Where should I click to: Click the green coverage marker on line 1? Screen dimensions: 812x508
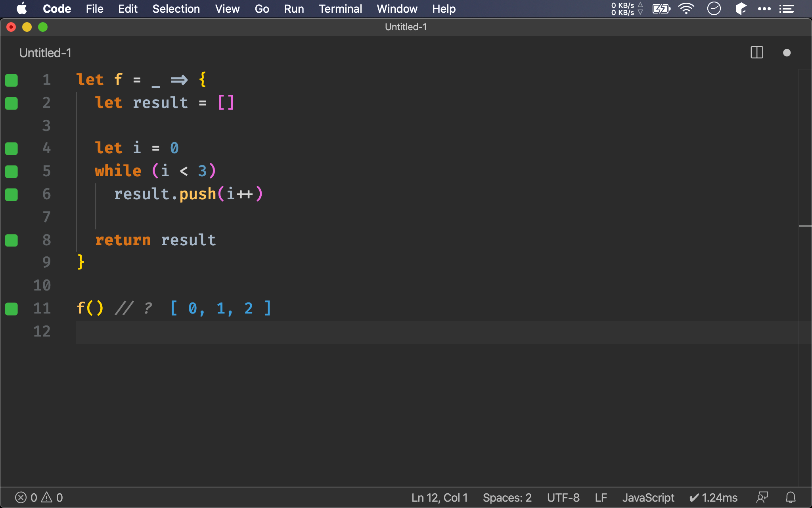click(x=11, y=80)
